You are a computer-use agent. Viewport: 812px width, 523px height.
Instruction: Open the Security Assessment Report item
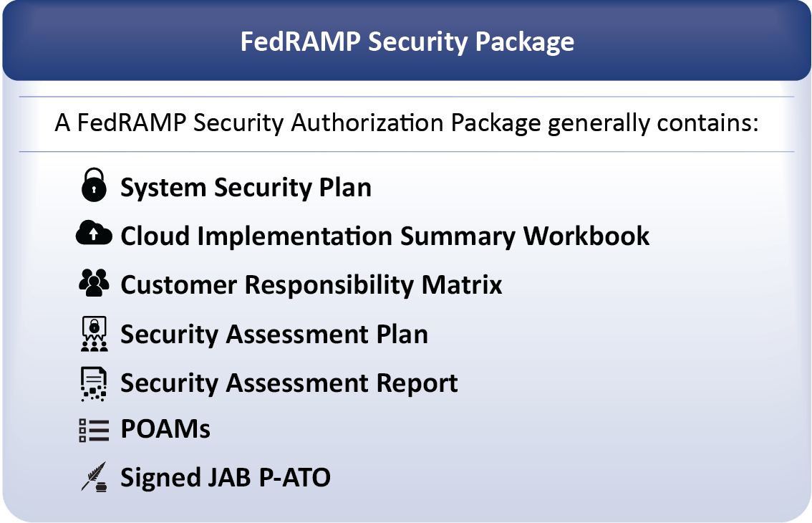289,383
